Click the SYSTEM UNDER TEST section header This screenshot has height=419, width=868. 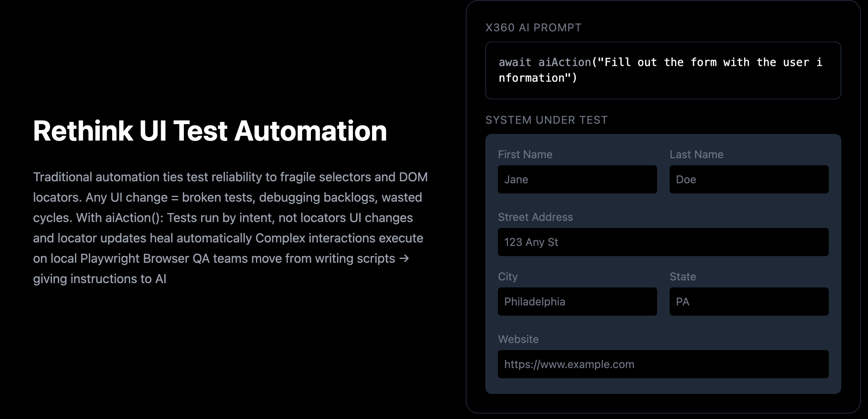tap(547, 120)
